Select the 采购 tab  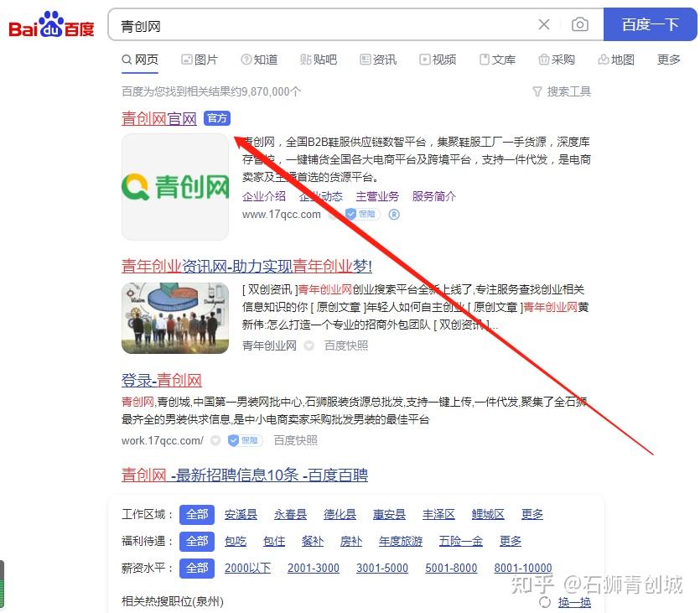click(x=557, y=60)
